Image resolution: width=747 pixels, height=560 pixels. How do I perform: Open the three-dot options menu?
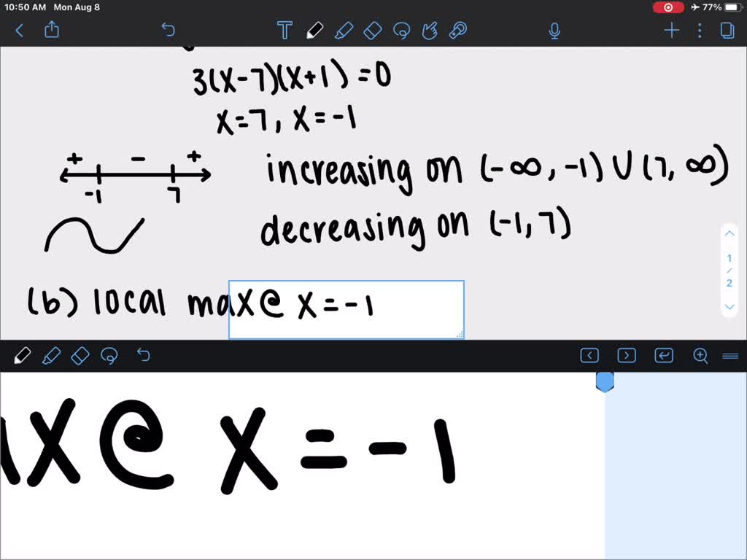click(x=699, y=31)
